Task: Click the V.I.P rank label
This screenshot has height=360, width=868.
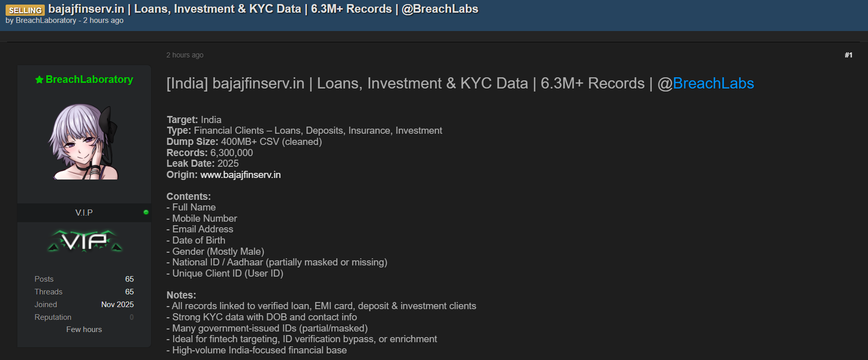Action: (84, 213)
